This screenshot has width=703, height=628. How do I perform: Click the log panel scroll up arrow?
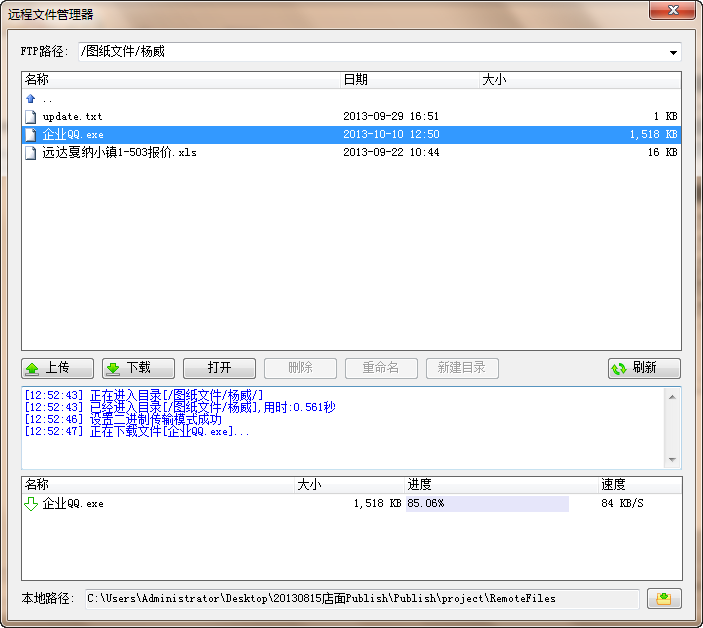click(x=672, y=397)
